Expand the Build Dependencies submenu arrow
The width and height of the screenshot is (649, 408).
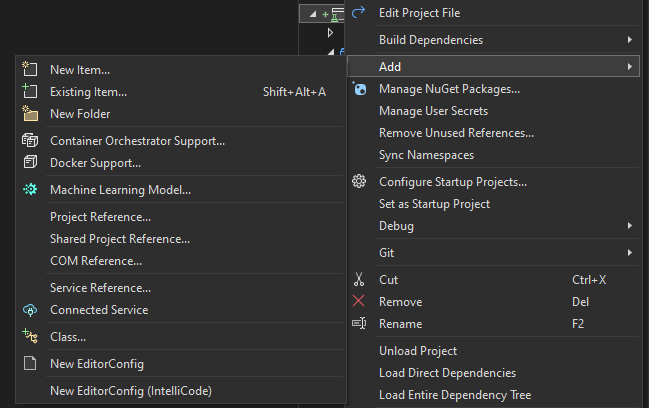(x=629, y=40)
